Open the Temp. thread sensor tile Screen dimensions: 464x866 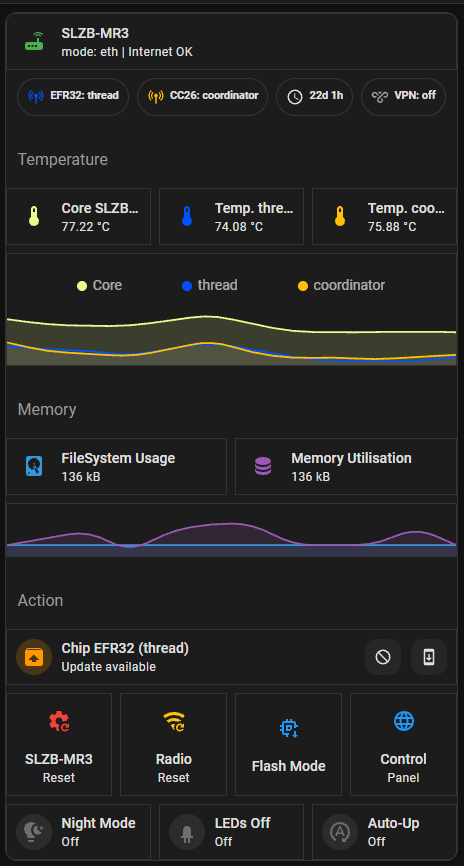coord(231,216)
